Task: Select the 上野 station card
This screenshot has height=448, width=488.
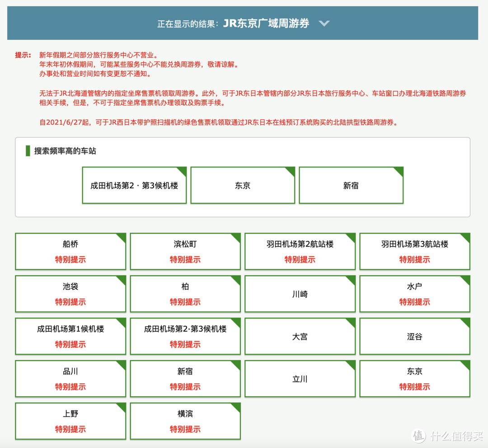Action: click(70, 421)
